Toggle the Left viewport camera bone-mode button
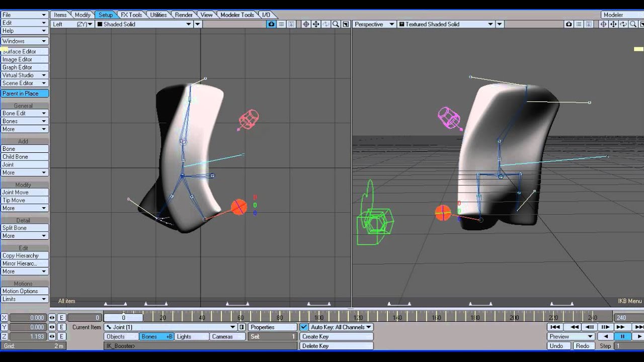 point(272,24)
